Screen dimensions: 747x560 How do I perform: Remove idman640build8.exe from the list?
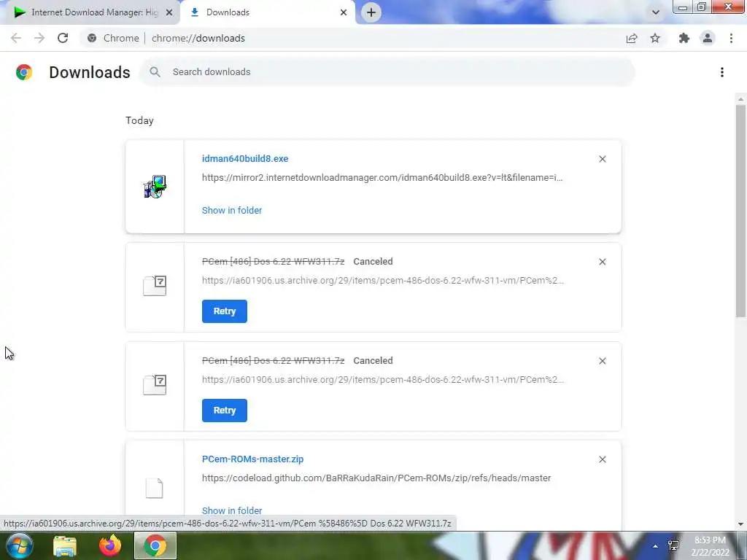tap(602, 159)
